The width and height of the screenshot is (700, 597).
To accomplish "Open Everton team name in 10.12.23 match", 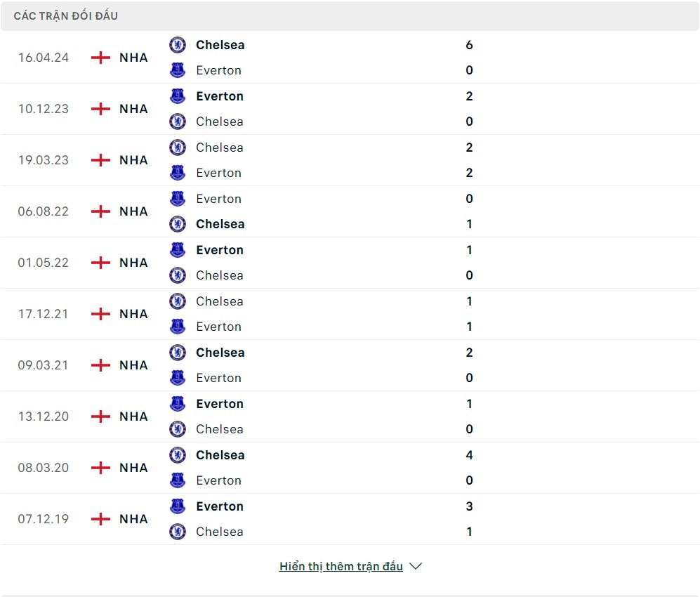I will (x=220, y=96).
